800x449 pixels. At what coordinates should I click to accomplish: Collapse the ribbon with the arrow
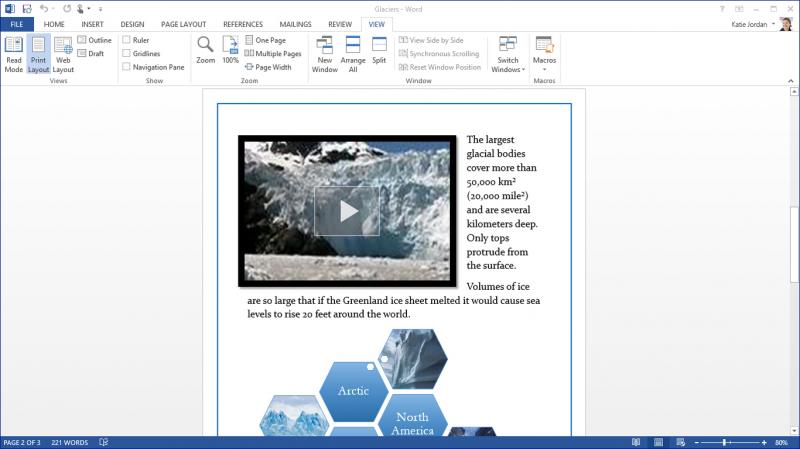(x=791, y=81)
